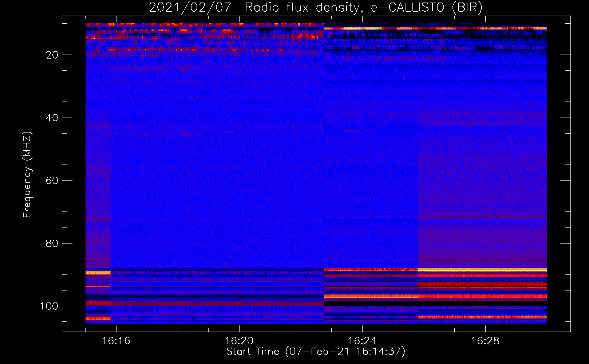Viewport: 589px width, 364px height.
Task: Click the "16:20" time tick label
Action: click(239, 341)
